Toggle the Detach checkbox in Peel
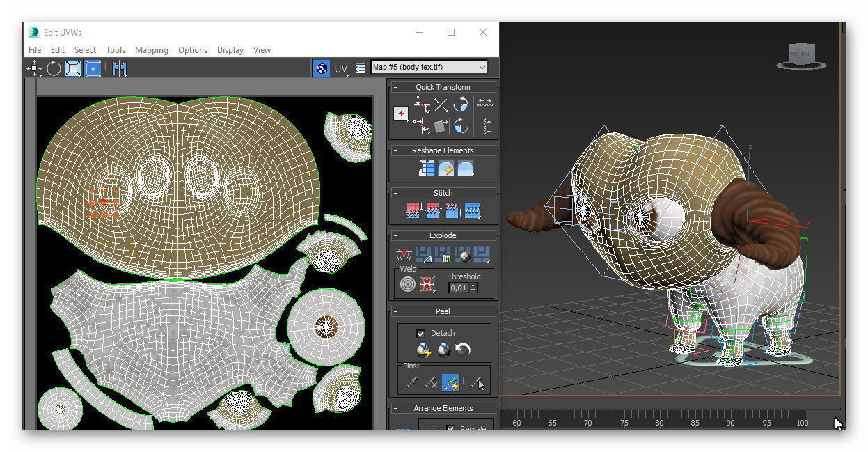 [420, 333]
